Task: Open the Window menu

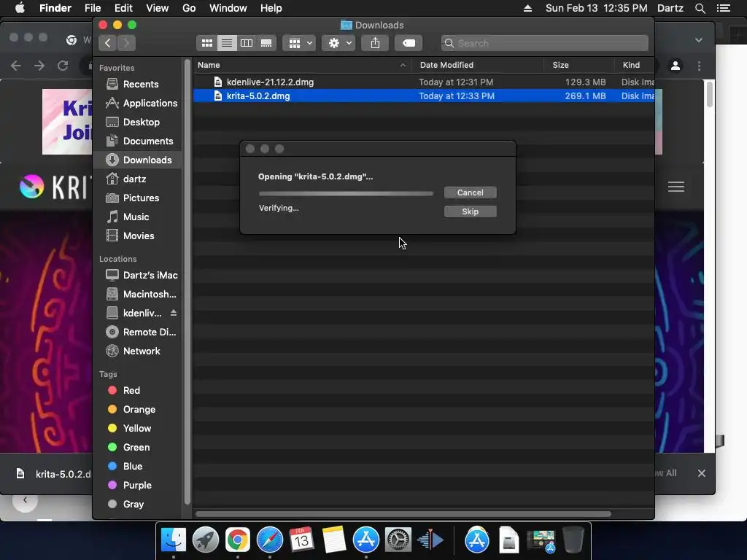Action: pyautogui.click(x=228, y=8)
